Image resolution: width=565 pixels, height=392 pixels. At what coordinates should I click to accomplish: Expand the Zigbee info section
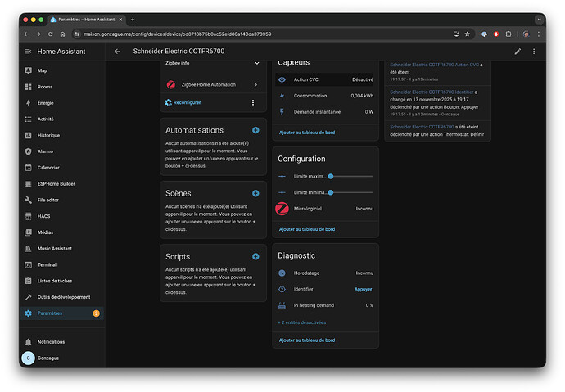[x=255, y=62]
